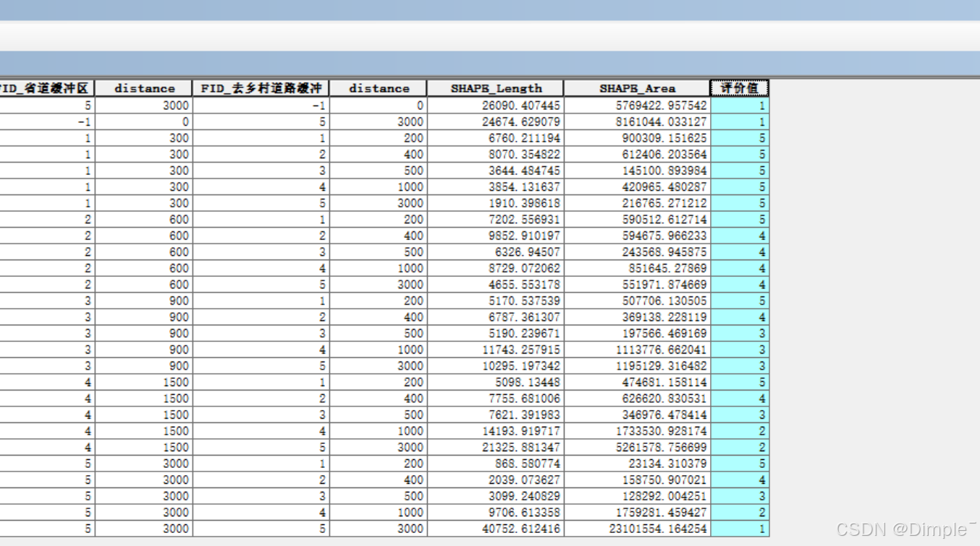Select the FID_去乡村道路缓冲 column header
This screenshot has width=980, height=546.
(261, 88)
